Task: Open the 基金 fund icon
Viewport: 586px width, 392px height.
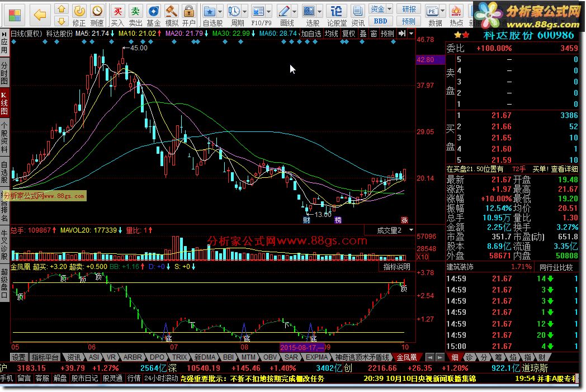Action: [x=153, y=15]
